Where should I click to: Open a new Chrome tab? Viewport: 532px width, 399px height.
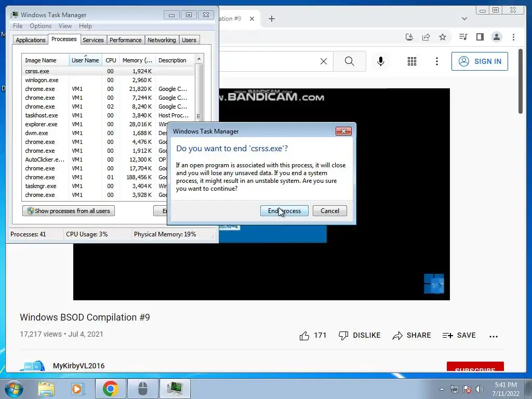[x=271, y=19]
